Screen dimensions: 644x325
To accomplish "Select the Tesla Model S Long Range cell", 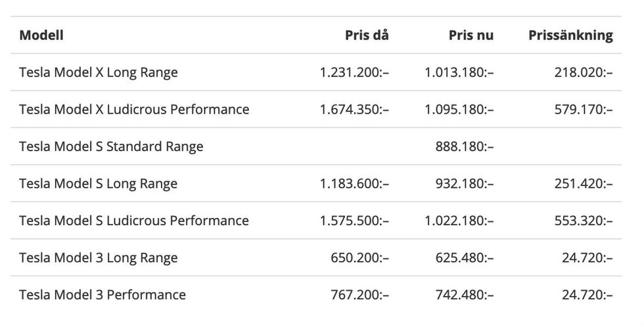I will click(98, 183).
